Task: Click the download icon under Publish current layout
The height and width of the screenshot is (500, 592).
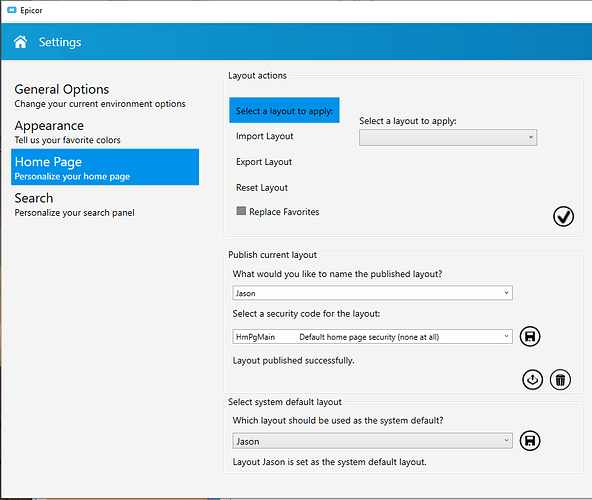Action: click(532, 380)
